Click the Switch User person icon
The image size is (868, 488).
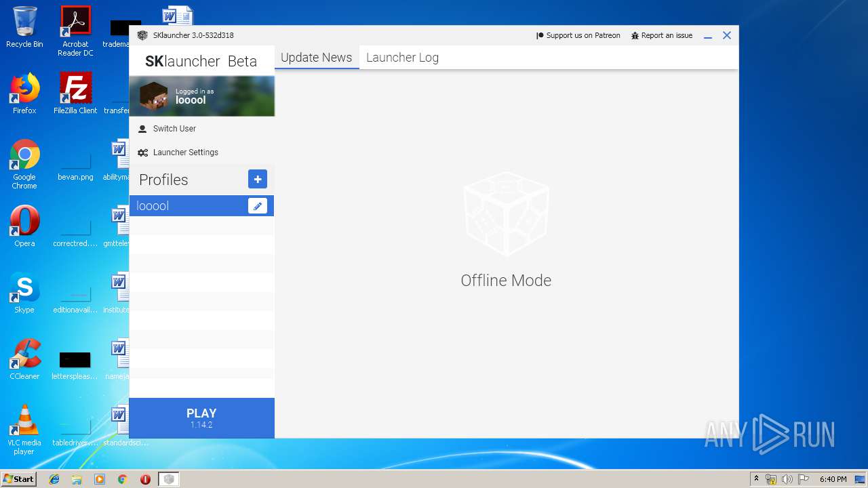tap(142, 129)
